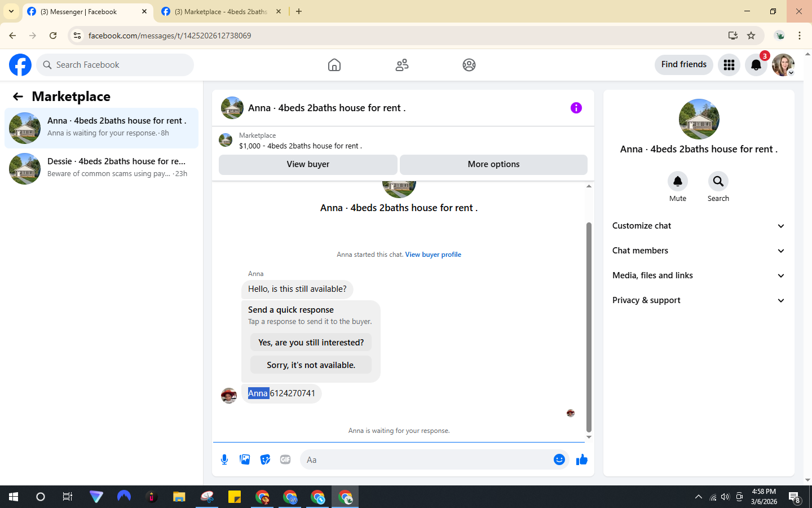
Task: Close the Marketplace browser tab
Action: 279,11
